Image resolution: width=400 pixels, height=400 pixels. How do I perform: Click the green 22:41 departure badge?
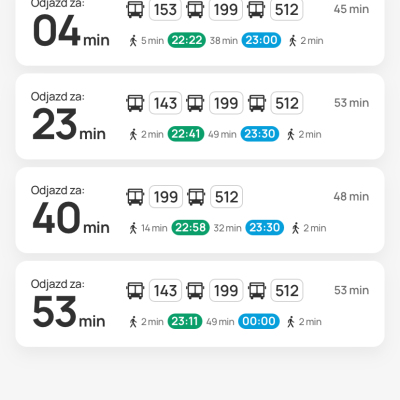click(186, 134)
